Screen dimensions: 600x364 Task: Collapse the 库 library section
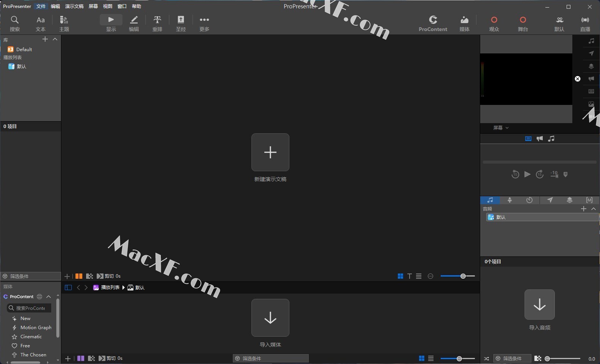[55, 39]
